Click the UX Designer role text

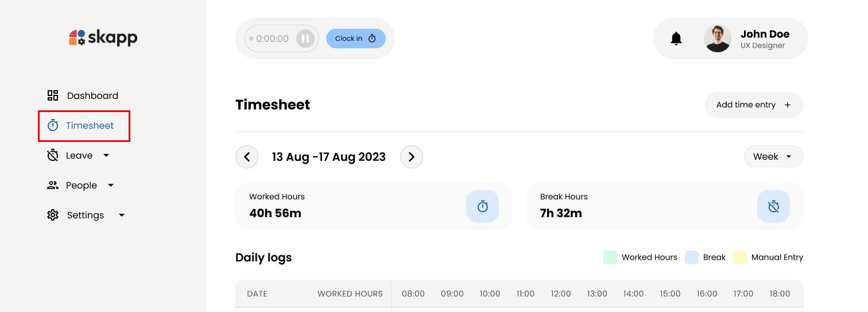pos(762,46)
